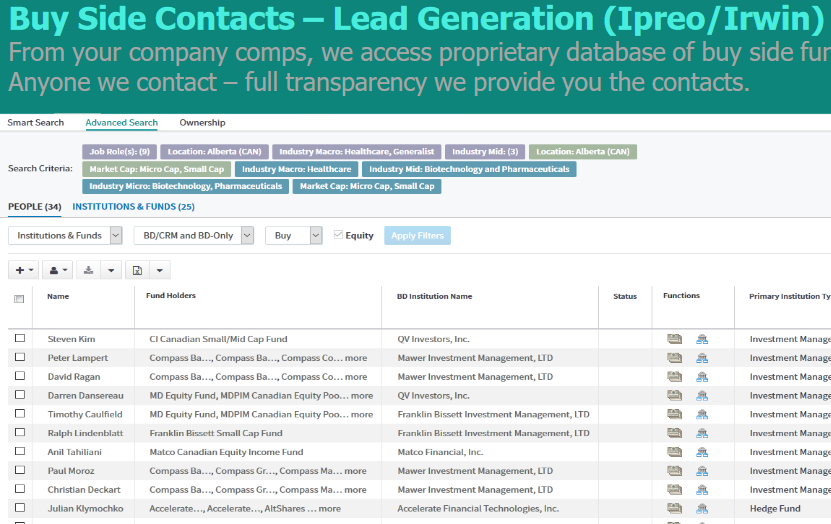Click 'Accelerate Financial Technologies, Inc.' cell
Image resolution: width=831 pixels, height=524 pixels.
478,509
